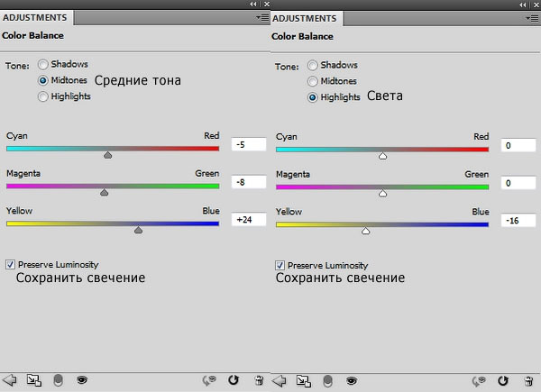Open right Adjustments panel flyout menu
Viewport: 541px width, 392px height.
tap(532, 18)
